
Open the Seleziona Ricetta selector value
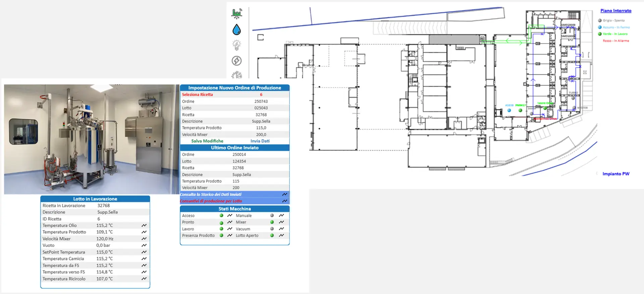tap(261, 95)
